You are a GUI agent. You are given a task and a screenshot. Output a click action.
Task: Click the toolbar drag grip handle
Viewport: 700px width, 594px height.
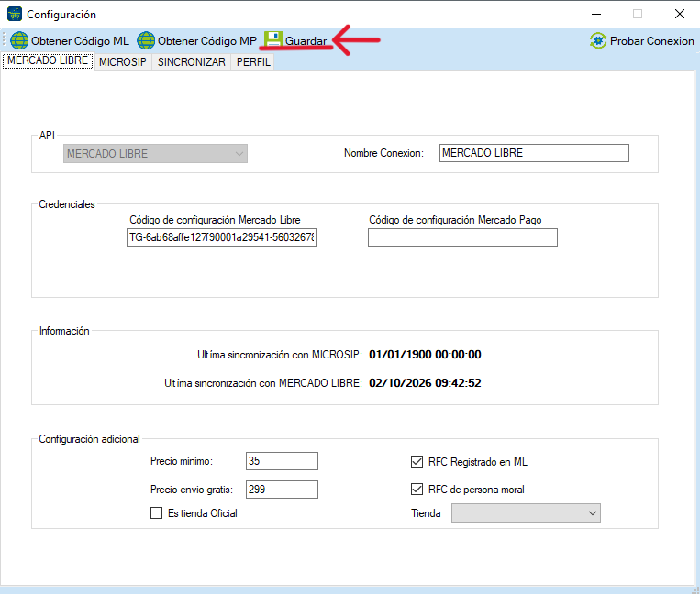(x=4, y=40)
